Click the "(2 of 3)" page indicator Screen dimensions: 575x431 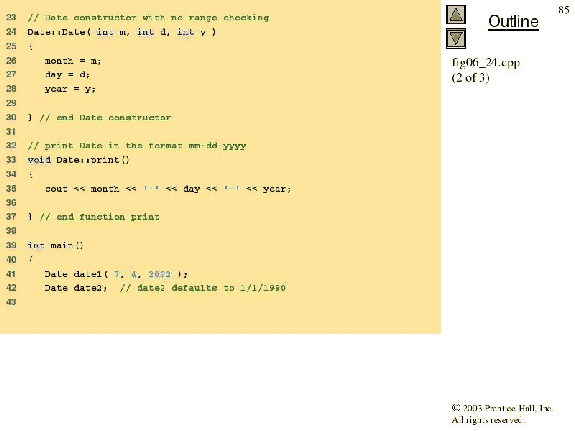(x=470, y=78)
